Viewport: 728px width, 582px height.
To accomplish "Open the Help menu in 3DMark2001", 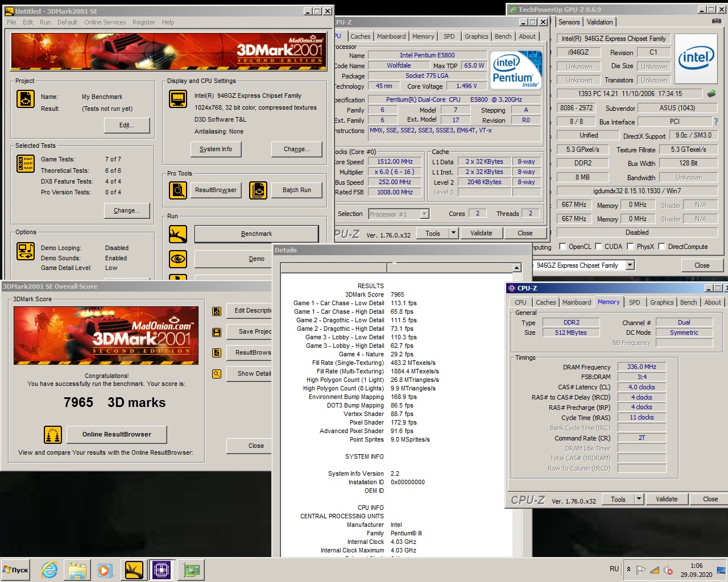I will (x=168, y=22).
